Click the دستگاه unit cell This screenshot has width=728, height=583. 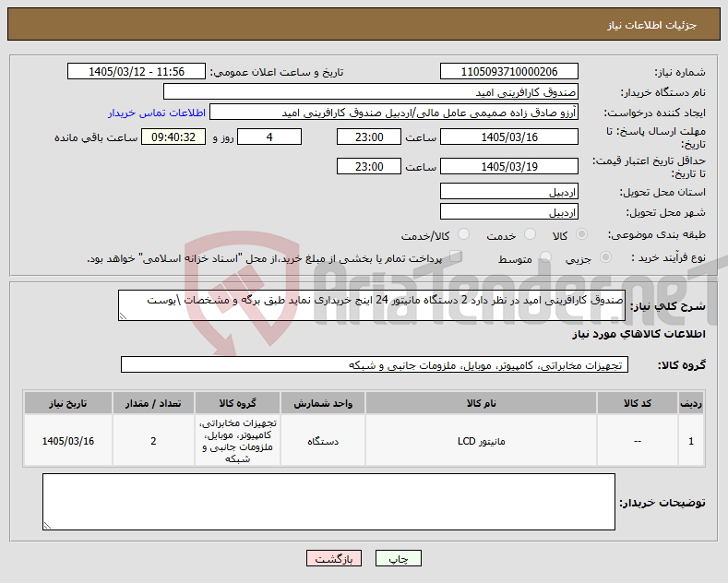323,441
